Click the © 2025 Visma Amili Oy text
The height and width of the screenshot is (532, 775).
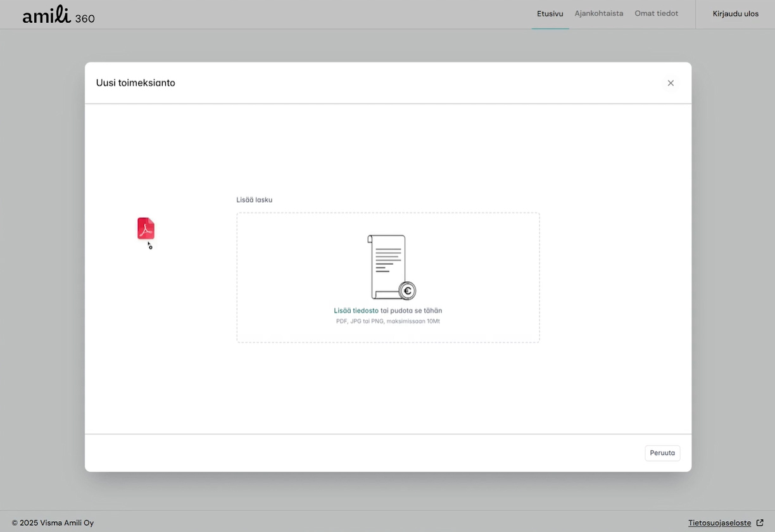coord(53,523)
